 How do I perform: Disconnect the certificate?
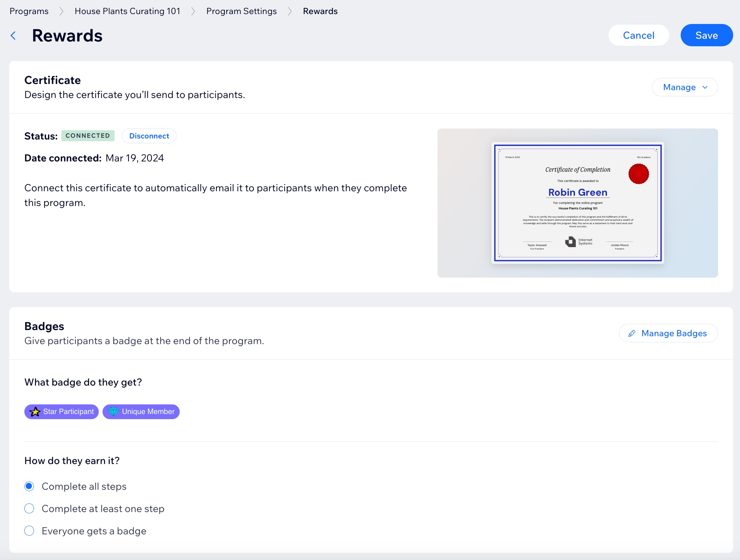tap(149, 136)
